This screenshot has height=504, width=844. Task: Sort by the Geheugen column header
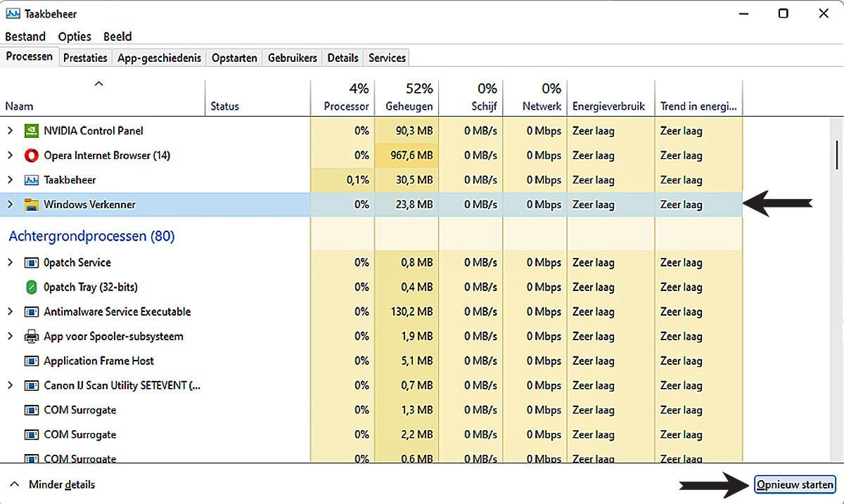click(x=407, y=98)
